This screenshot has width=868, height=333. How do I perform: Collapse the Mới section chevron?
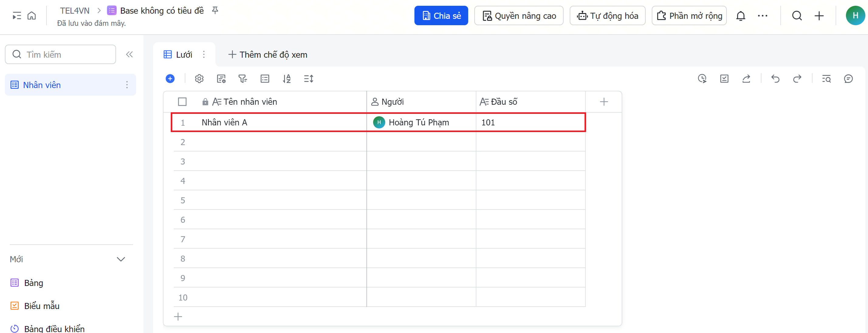(x=121, y=259)
